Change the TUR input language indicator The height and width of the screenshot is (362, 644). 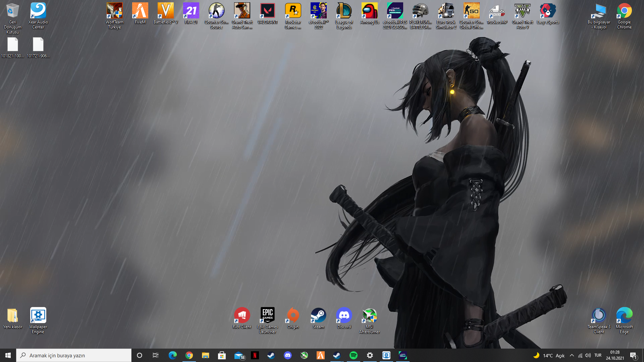point(598,355)
